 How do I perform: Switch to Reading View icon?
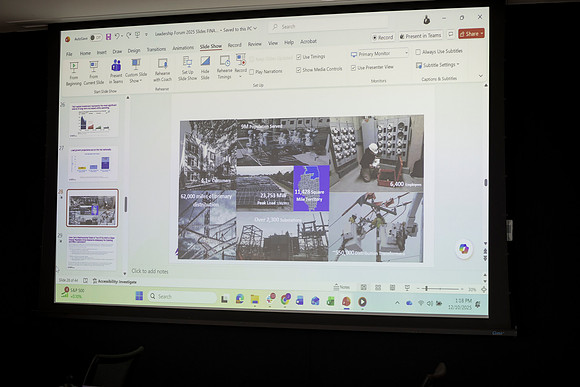click(392, 287)
